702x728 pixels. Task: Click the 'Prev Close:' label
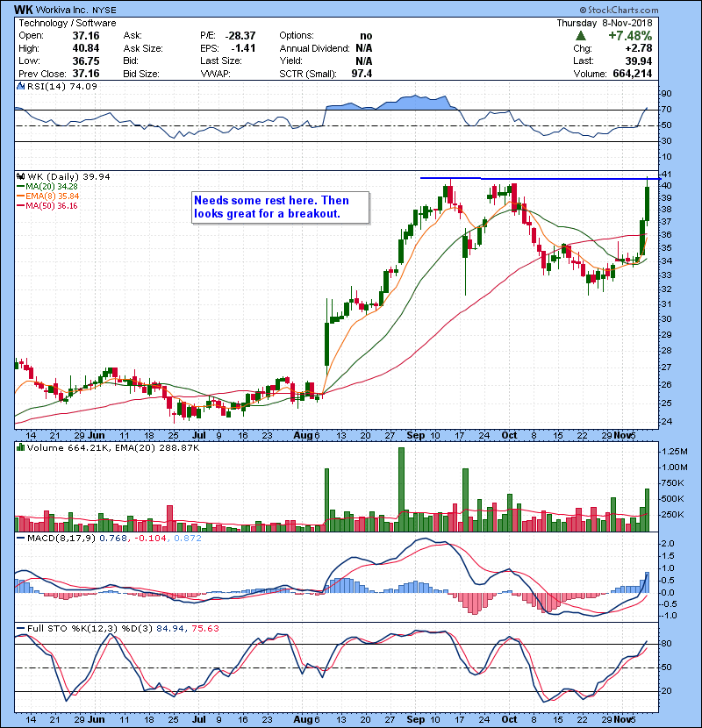(x=42, y=74)
